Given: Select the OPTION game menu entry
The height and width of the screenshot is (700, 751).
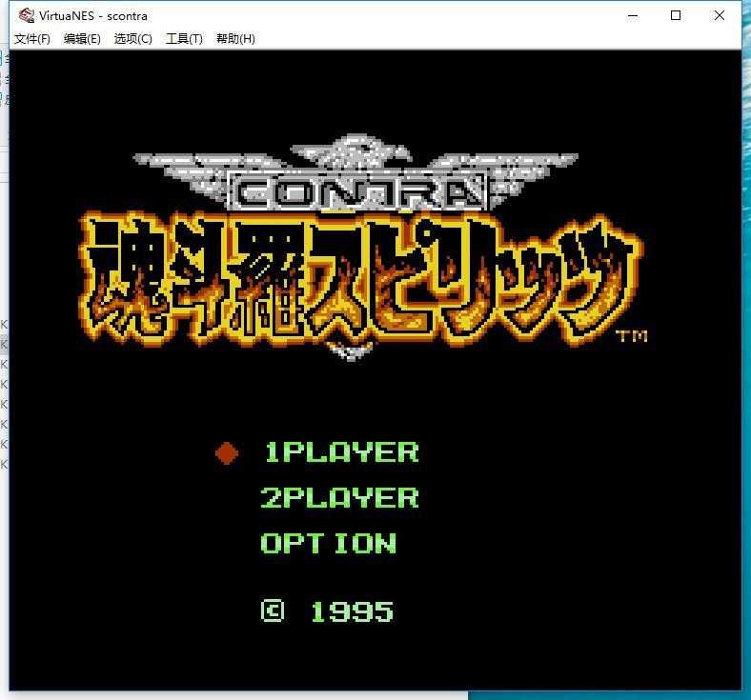Looking at the screenshot, I should click(x=329, y=544).
